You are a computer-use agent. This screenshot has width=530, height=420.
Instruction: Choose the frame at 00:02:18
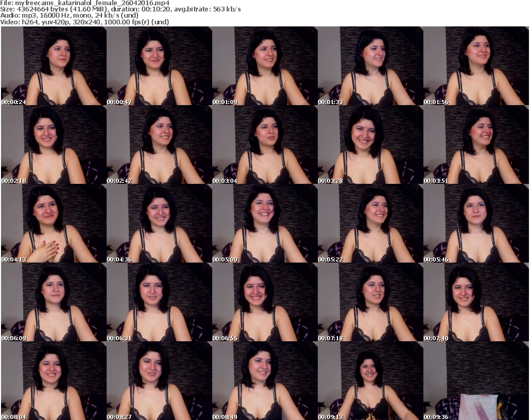point(54,144)
